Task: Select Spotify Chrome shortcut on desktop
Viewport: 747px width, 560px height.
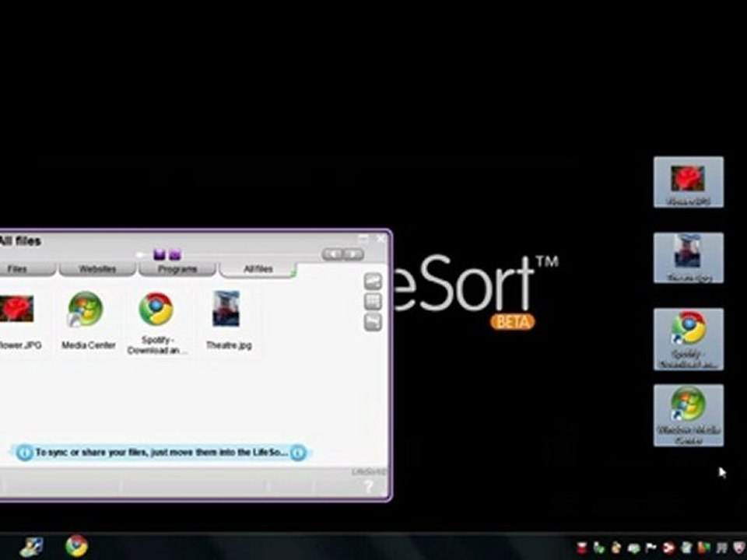Action: (x=689, y=339)
